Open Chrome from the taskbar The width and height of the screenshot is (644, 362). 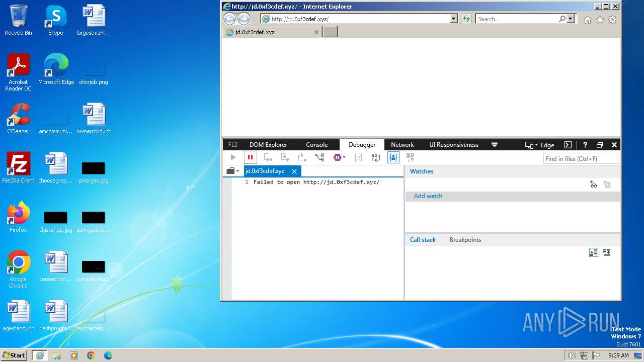[x=91, y=355]
